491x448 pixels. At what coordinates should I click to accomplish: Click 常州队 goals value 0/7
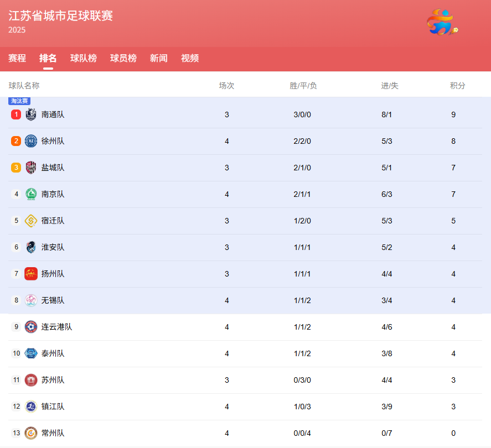tap(387, 433)
